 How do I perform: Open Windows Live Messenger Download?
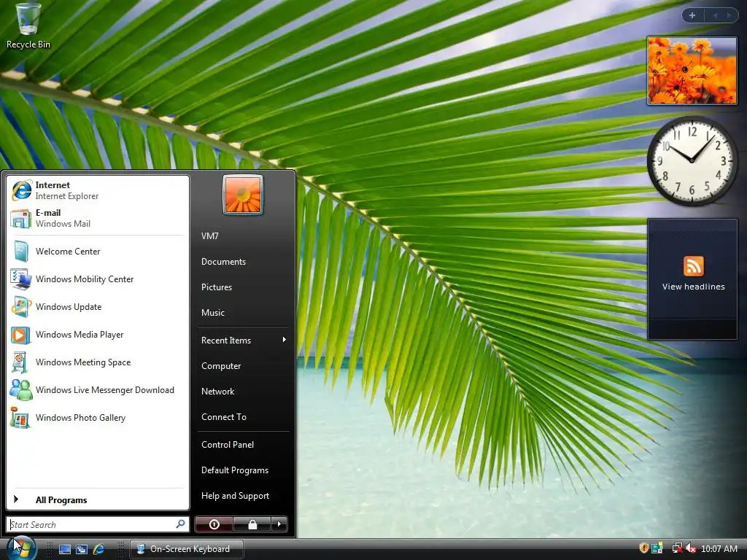[x=98, y=390]
